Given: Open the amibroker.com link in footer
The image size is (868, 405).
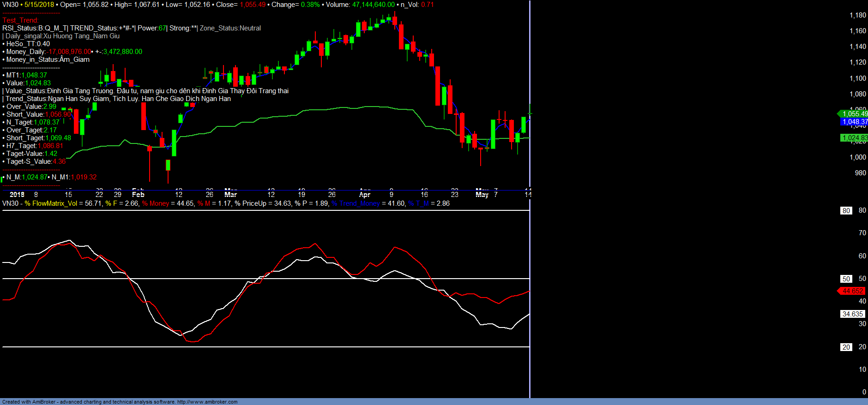Looking at the screenshot, I should coord(207,402).
